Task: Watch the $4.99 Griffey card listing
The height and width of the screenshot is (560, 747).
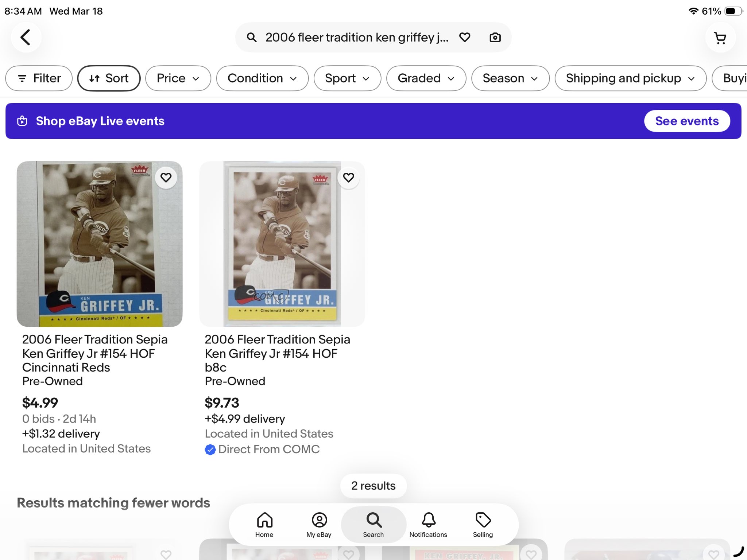Action: pos(166,178)
